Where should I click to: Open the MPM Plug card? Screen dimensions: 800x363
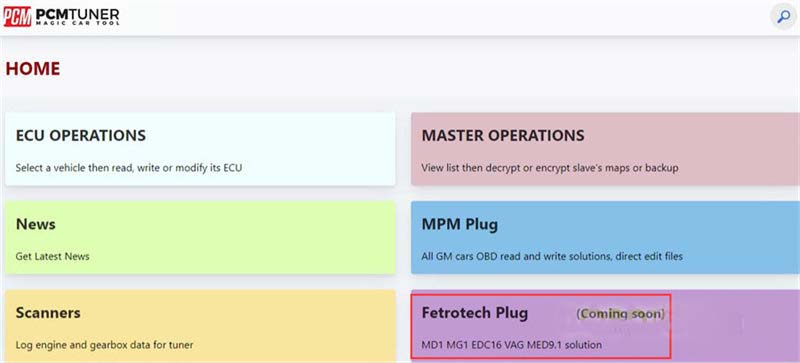[x=606, y=238]
